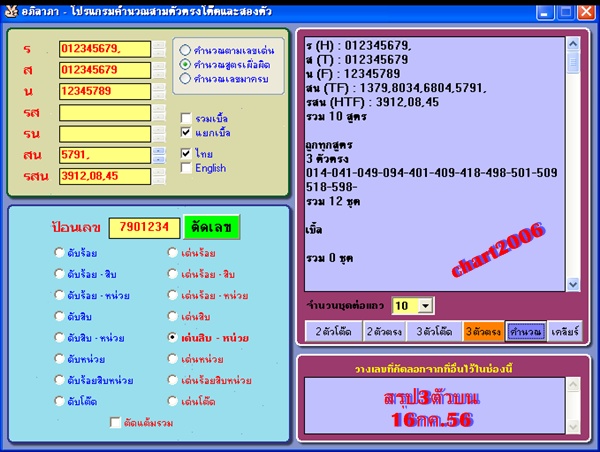Minimize the program window
The width and height of the screenshot is (600, 452).
pos(545,12)
